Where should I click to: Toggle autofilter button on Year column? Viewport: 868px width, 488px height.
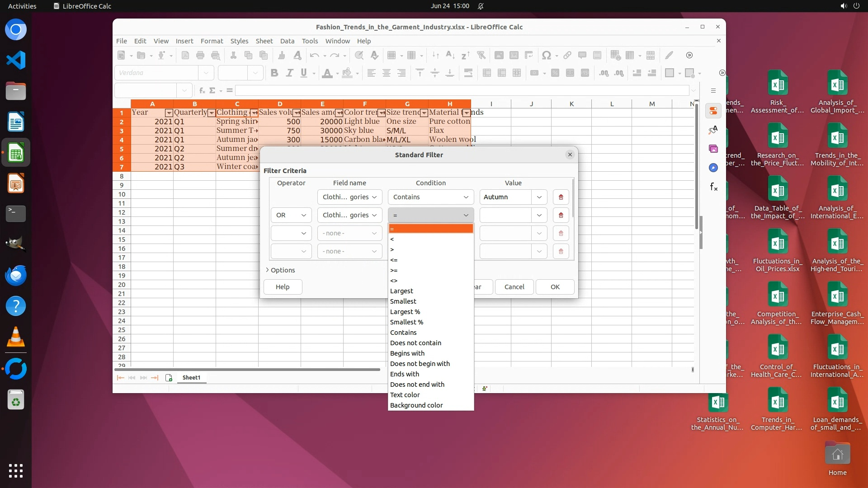(169, 113)
